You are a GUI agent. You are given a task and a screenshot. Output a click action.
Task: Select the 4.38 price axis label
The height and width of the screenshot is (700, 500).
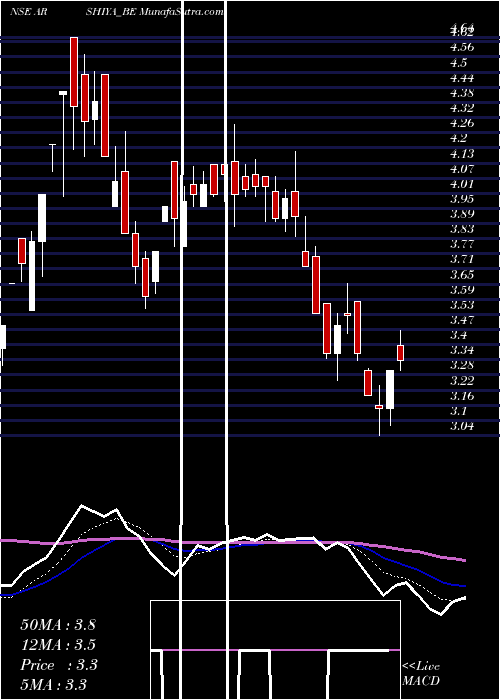click(462, 93)
